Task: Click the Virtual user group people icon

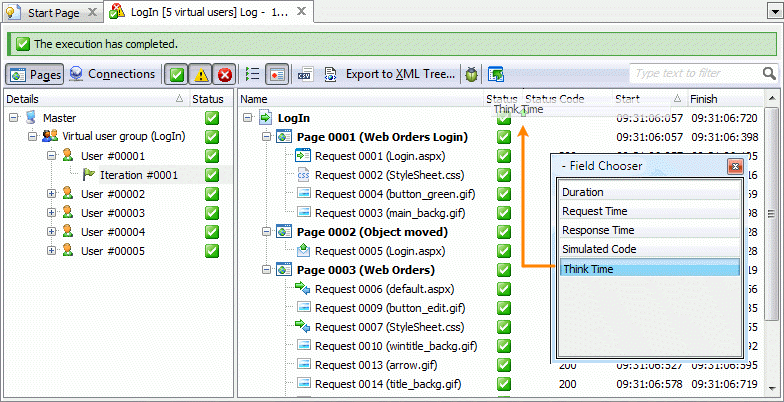Action: point(50,136)
